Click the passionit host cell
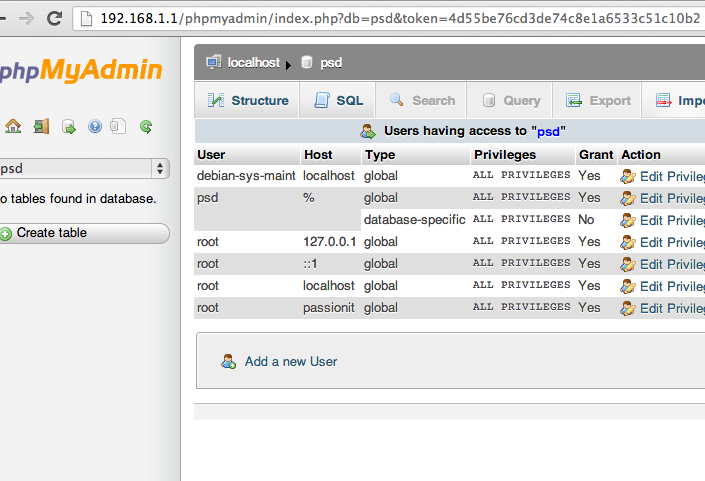Image resolution: width=705 pixels, height=481 pixels. pyautogui.click(x=329, y=308)
